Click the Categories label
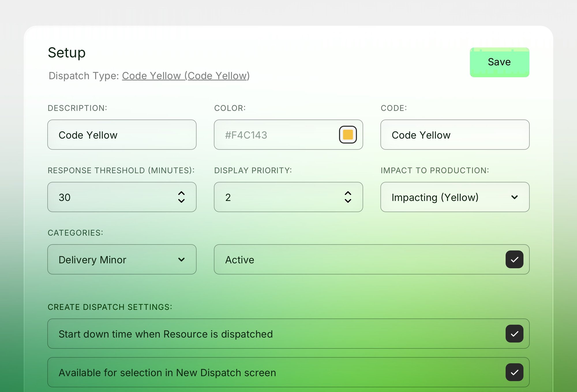The width and height of the screenshot is (577, 392). [75, 233]
